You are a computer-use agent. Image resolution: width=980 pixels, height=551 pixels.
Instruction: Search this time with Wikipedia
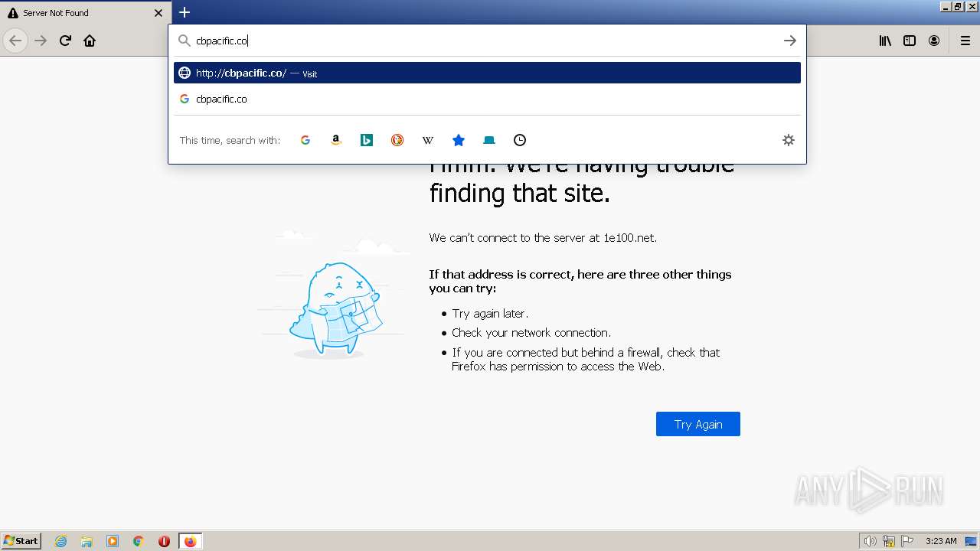pos(428,140)
